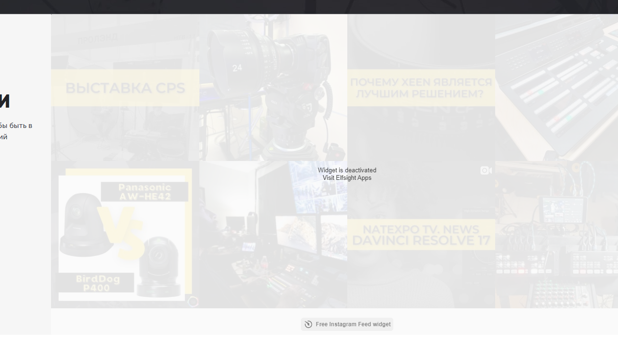Viewport: 618px width, 364px height.
Task: Open the Free Instagram Feed widget link
Action: (352, 324)
